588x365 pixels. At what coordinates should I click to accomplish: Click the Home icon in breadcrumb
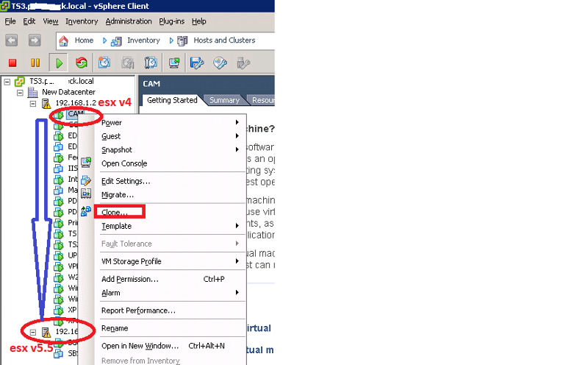click(x=63, y=40)
